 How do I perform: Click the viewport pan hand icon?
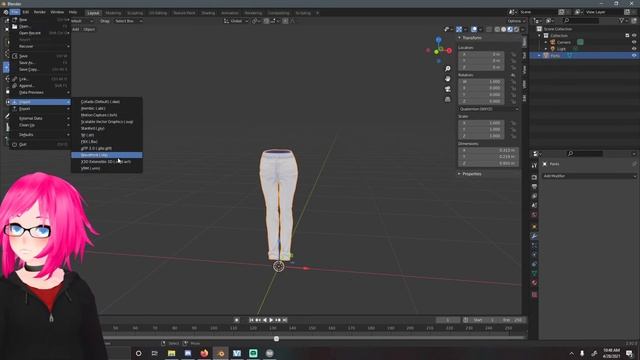coord(448,79)
